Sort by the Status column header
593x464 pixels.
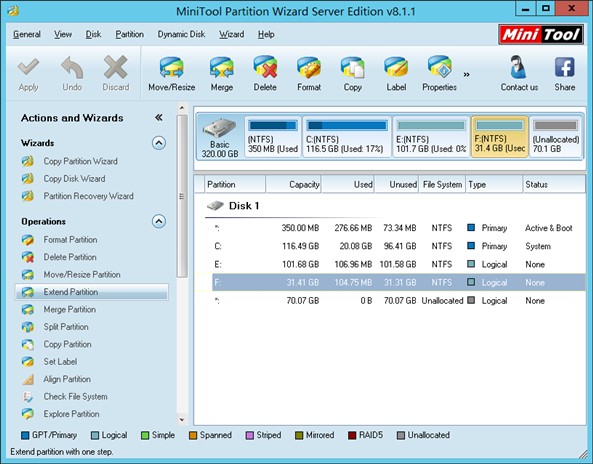[x=554, y=185]
